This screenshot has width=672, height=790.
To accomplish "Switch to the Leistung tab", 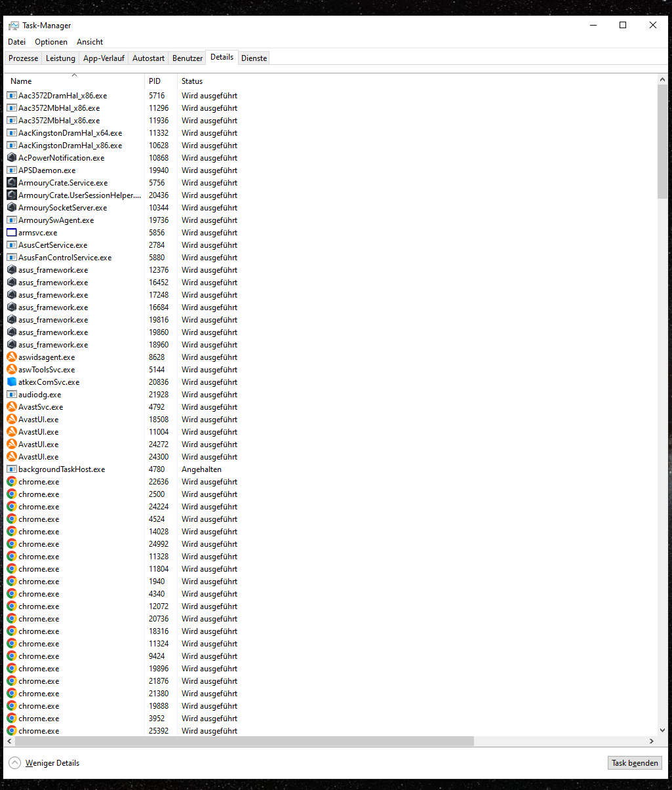I will click(x=60, y=58).
